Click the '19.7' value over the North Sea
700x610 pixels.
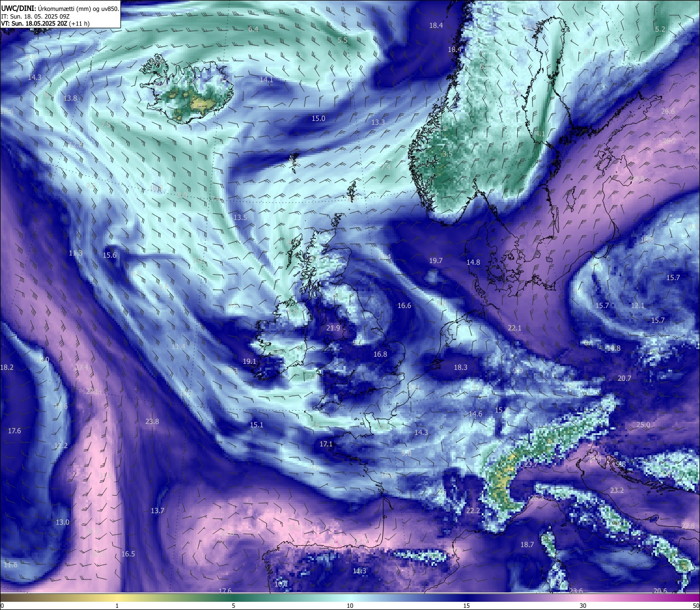[436, 262]
